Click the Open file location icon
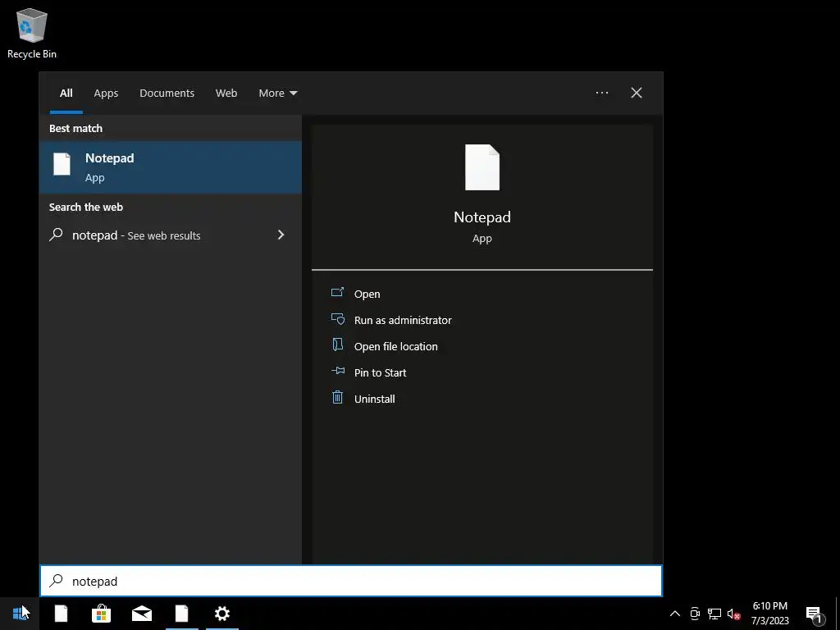Screen dimensions: 840x630 (x=337, y=345)
